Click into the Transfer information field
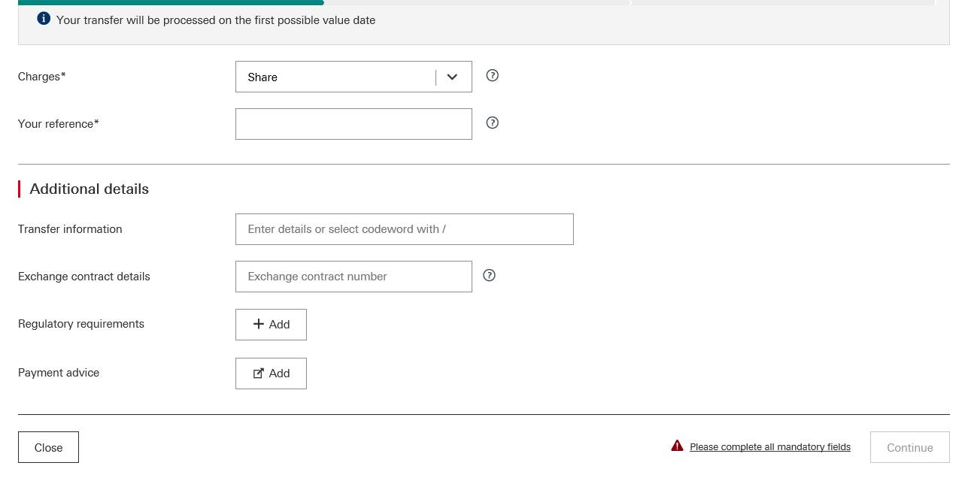The width and height of the screenshot is (980, 493). [x=404, y=229]
